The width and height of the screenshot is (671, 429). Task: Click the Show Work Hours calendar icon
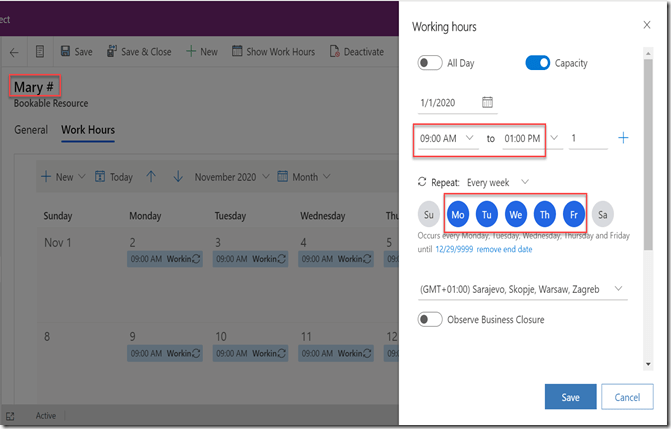click(x=237, y=52)
